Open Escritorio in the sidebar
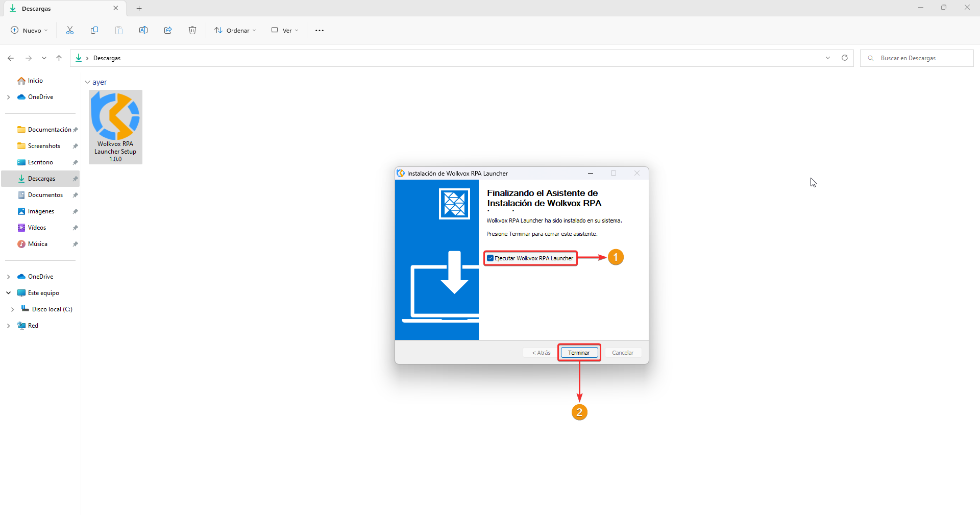Image resolution: width=980 pixels, height=515 pixels. [35, 162]
